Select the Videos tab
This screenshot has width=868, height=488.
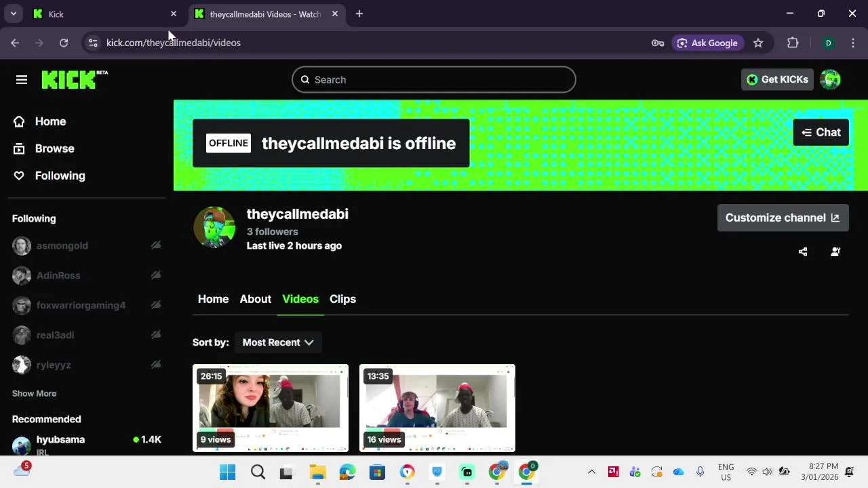[300, 299]
